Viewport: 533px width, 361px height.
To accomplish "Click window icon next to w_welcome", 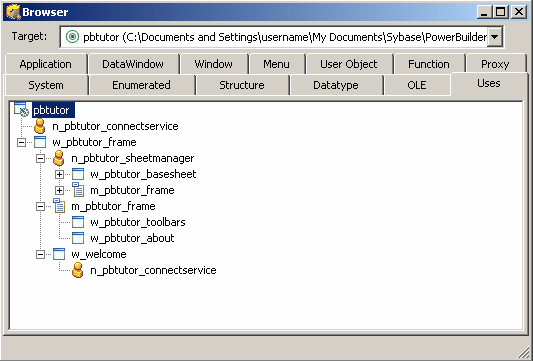I will (59, 254).
